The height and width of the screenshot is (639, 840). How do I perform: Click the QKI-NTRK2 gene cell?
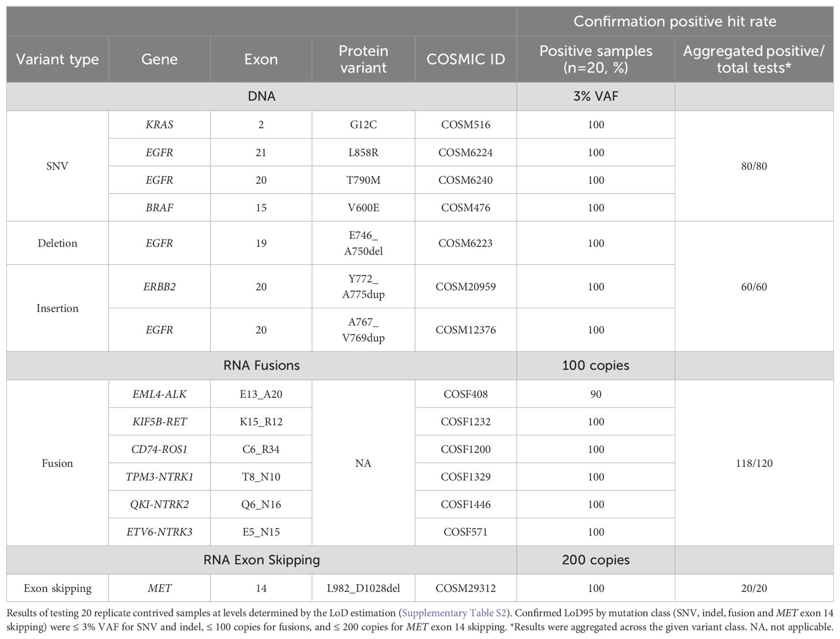coord(159,504)
